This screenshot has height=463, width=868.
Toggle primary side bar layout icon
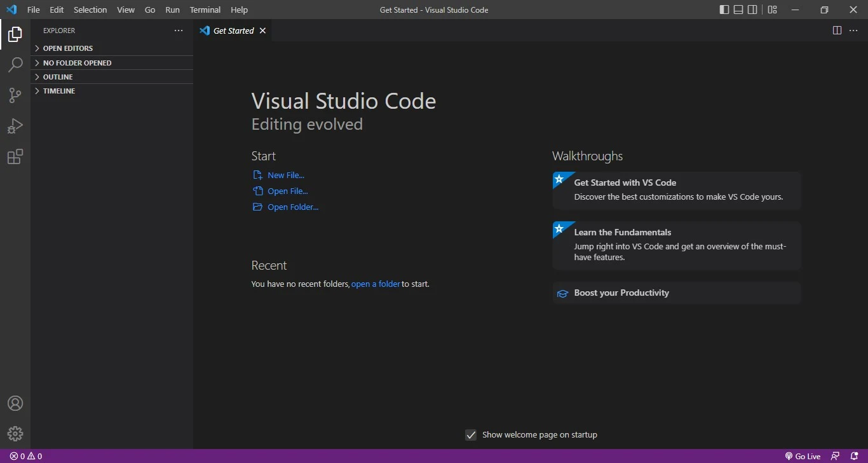724,10
